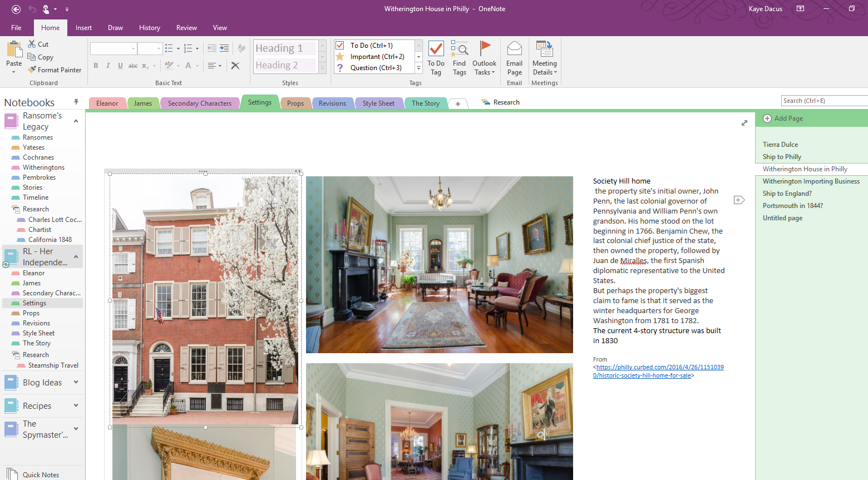This screenshot has width=868, height=480.
Task: Switch to the Style Sheet section tab
Action: pyautogui.click(x=378, y=103)
